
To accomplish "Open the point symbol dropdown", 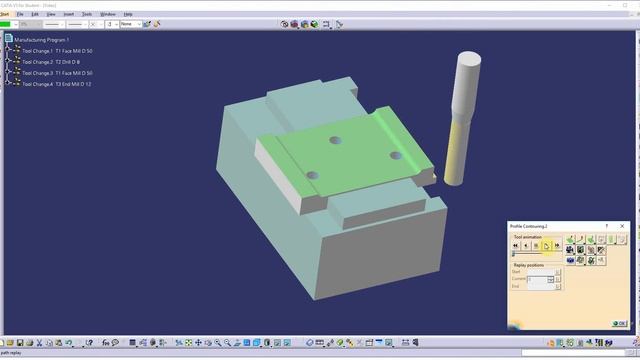I will point(96,24).
